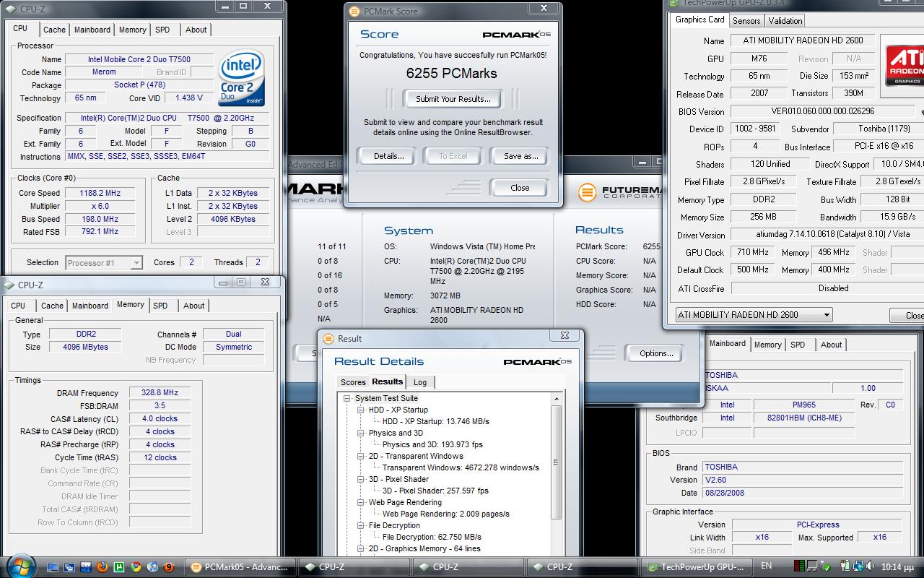Open the Processor #1 selection dropdown
This screenshot has height=578, width=924.
pyautogui.click(x=104, y=263)
